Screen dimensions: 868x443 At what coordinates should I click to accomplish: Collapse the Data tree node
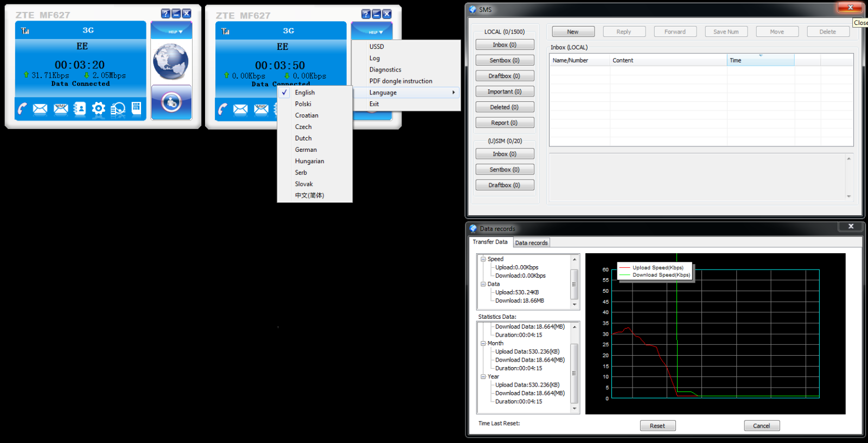(x=483, y=284)
